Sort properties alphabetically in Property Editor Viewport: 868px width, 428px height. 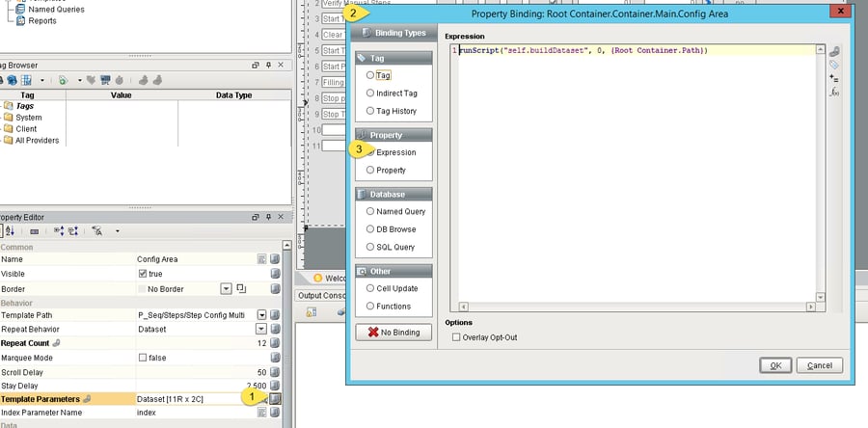(x=10, y=230)
